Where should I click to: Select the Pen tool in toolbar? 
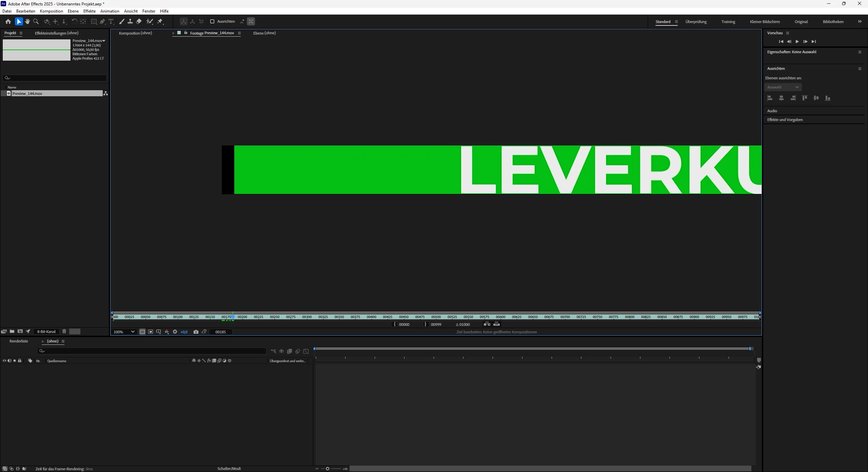[102, 21]
